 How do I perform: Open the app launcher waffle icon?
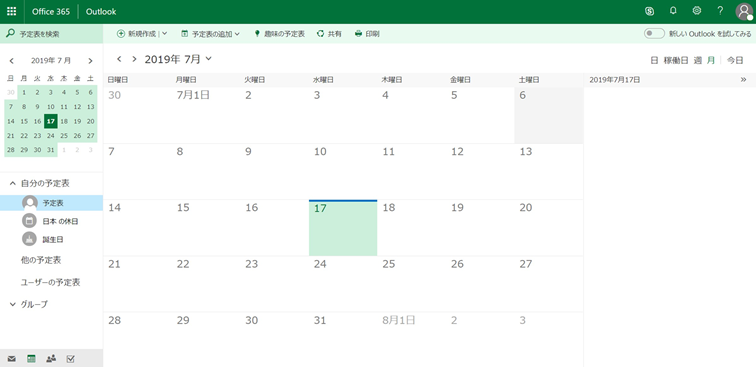pos(12,12)
